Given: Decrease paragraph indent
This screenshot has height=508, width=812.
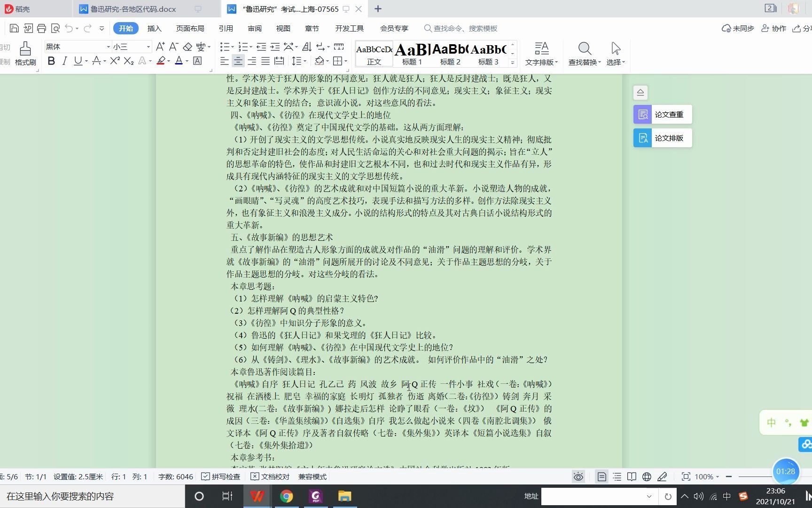Looking at the screenshot, I should (x=261, y=47).
